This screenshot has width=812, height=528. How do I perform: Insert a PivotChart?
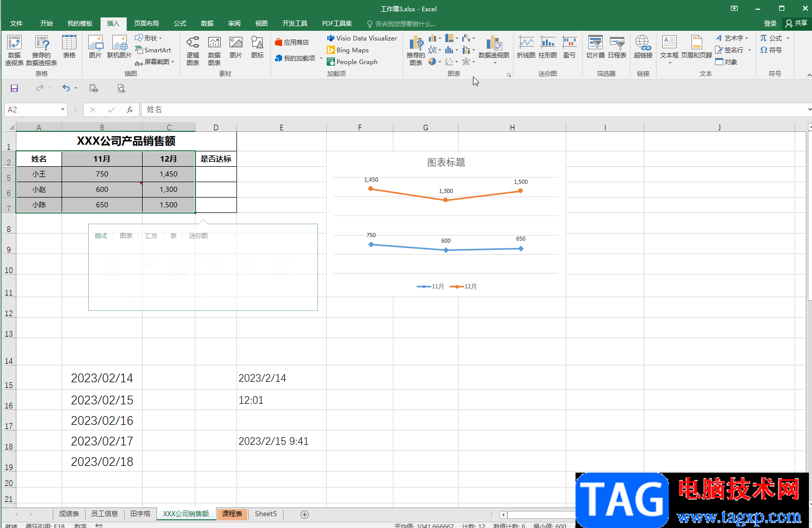[x=494, y=49]
